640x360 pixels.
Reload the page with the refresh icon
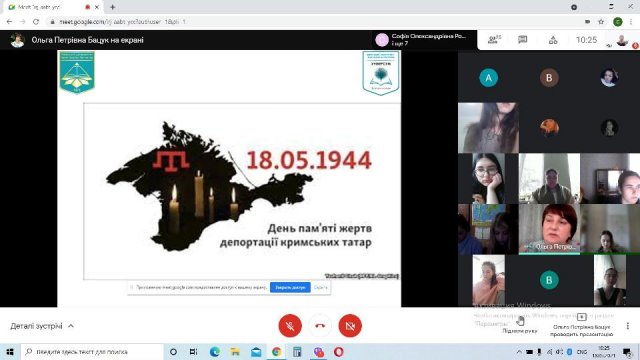[x=36, y=22]
